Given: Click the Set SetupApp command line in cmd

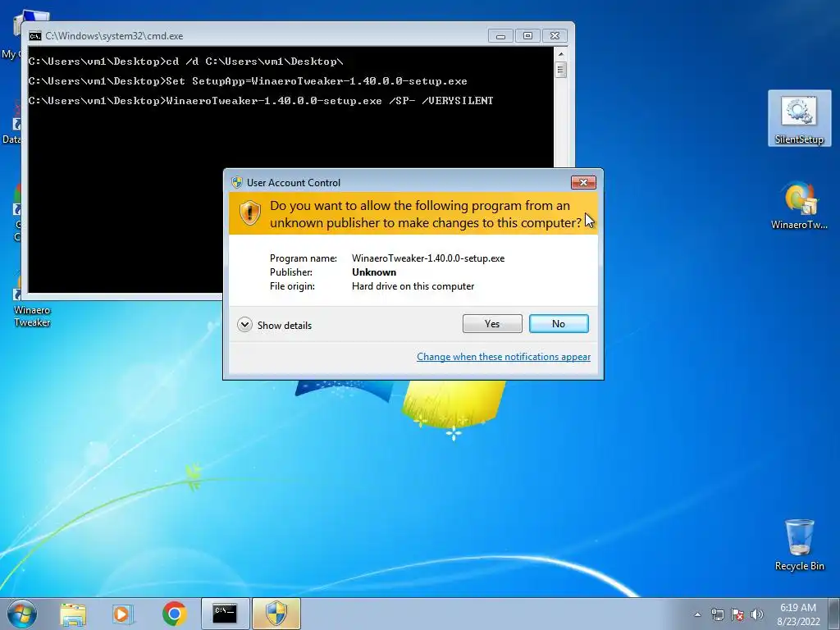Looking at the screenshot, I should [x=248, y=81].
